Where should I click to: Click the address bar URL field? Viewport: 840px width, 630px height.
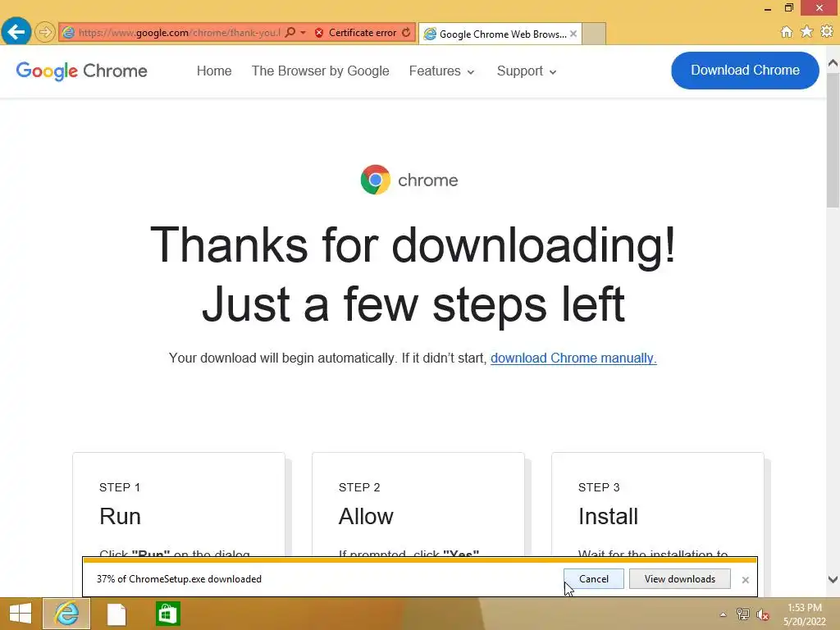click(x=179, y=33)
